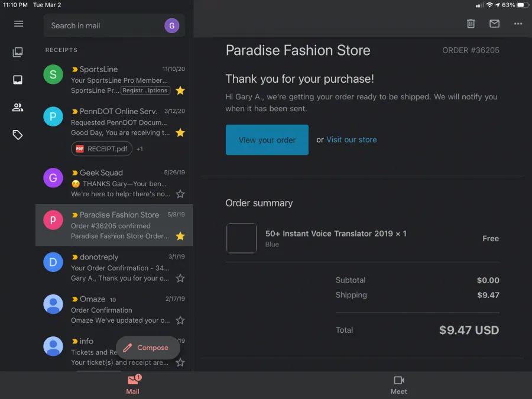
Task: Open the Order #36205 confirmed email
Action: 114,225
